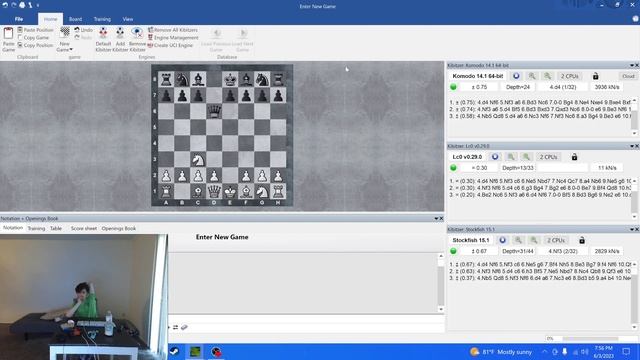Open Stockfish kibitzer pane dropdown arrow
This screenshot has height=360, width=640.
pos(631,229)
